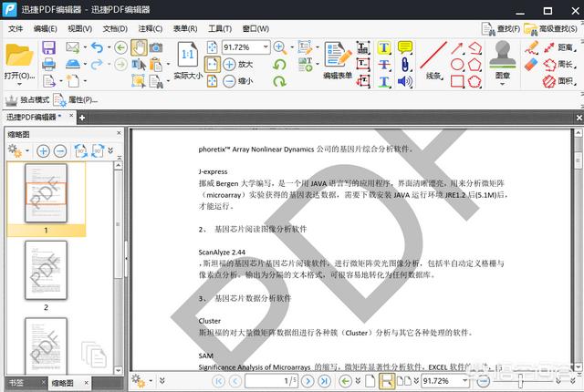Open the 打开(O) folder icon
The width and height of the screenshot is (584, 392).
click(x=19, y=56)
